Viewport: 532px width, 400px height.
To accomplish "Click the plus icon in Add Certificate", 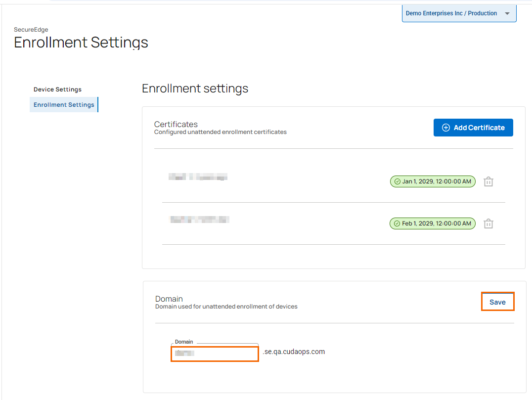I will point(445,128).
